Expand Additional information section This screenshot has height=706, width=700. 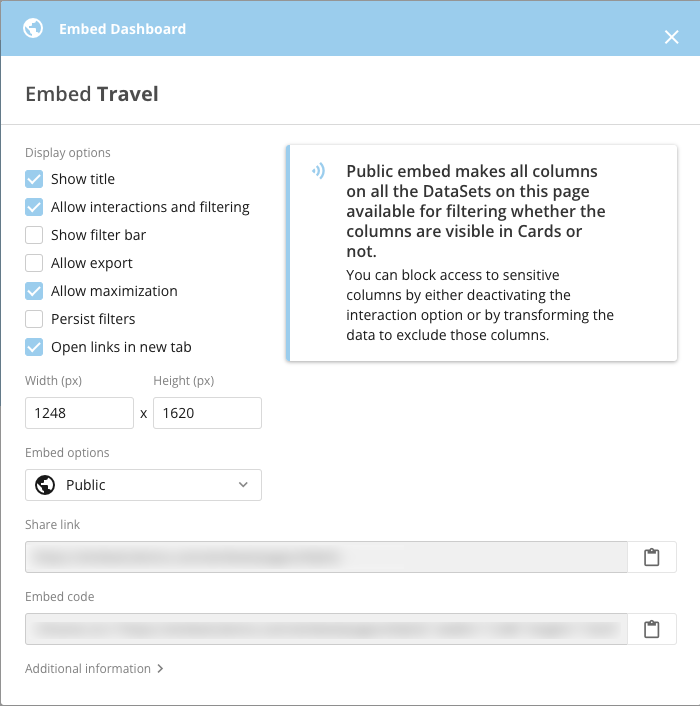pos(94,669)
